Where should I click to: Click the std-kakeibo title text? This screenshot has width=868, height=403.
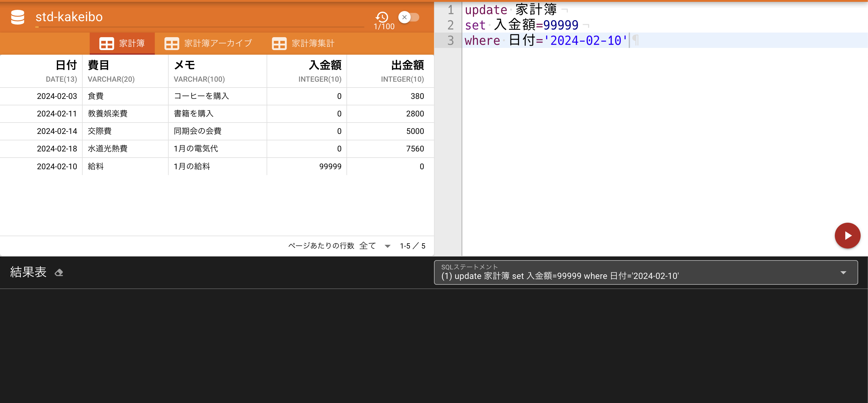[x=69, y=17]
